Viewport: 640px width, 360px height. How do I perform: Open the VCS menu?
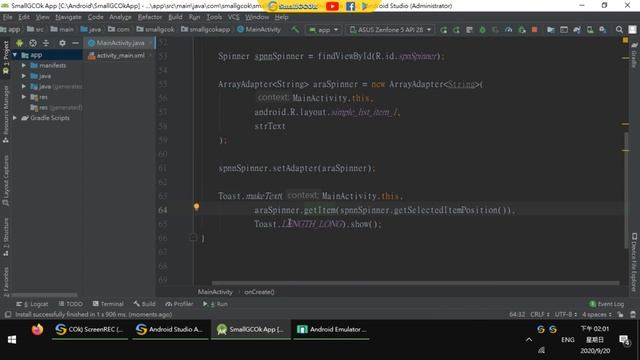click(x=233, y=17)
